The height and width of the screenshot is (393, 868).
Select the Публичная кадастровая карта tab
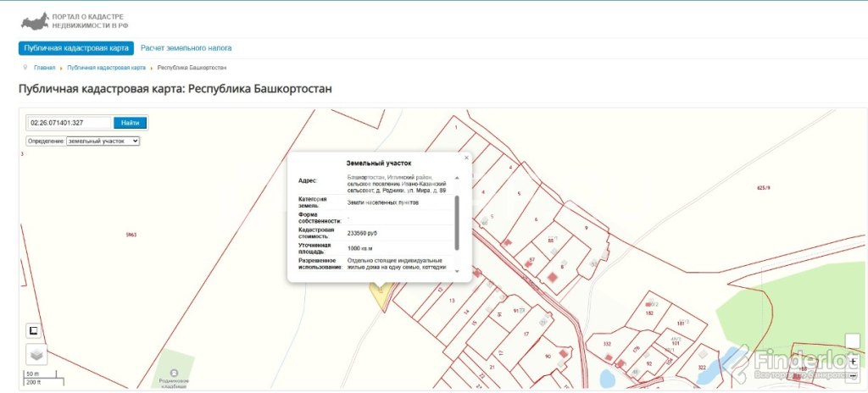[x=76, y=48]
